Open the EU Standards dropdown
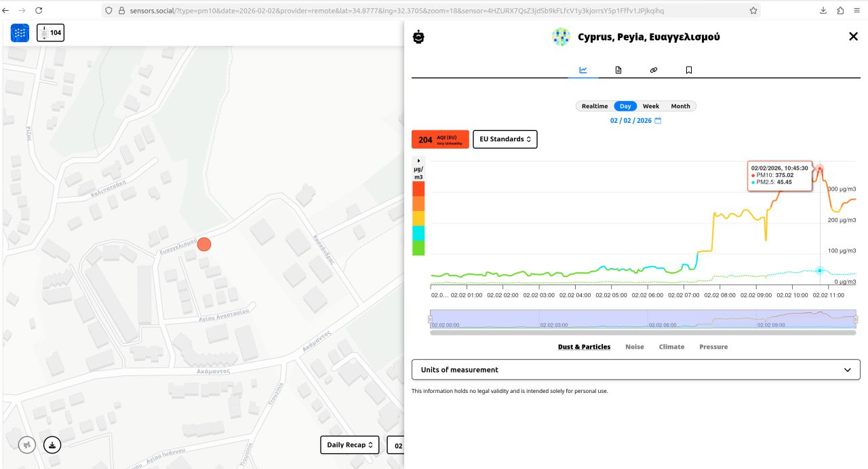The width and height of the screenshot is (868, 469). pyautogui.click(x=505, y=139)
